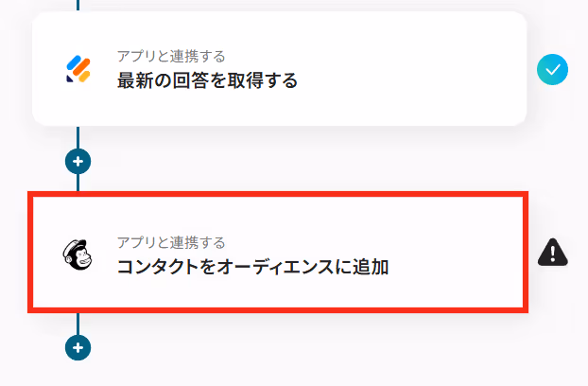Click the teal checkmark status badge

pos(552,69)
